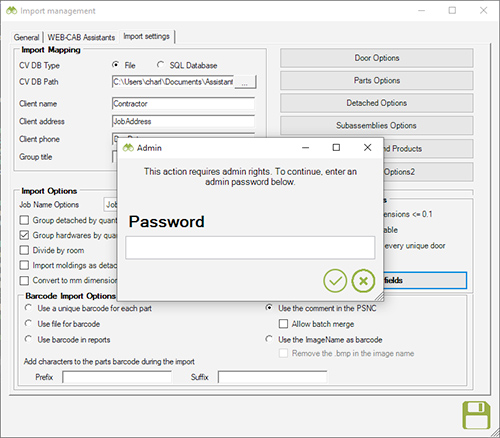This screenshot has height=438, width=500.
Task: Close the Admin password dialog
Action: 367,147
